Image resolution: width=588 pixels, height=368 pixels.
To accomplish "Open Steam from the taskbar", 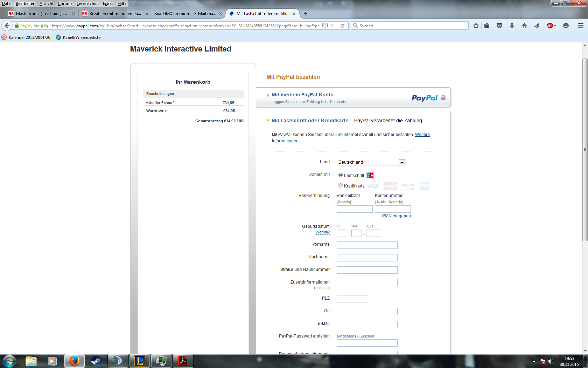I will click(96, 361).
